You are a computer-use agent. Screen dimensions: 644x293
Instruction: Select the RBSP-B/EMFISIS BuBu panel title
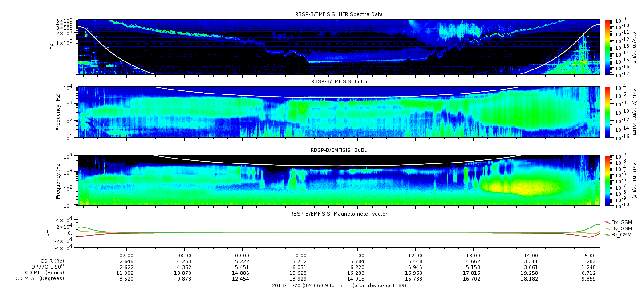click(339, 151)
